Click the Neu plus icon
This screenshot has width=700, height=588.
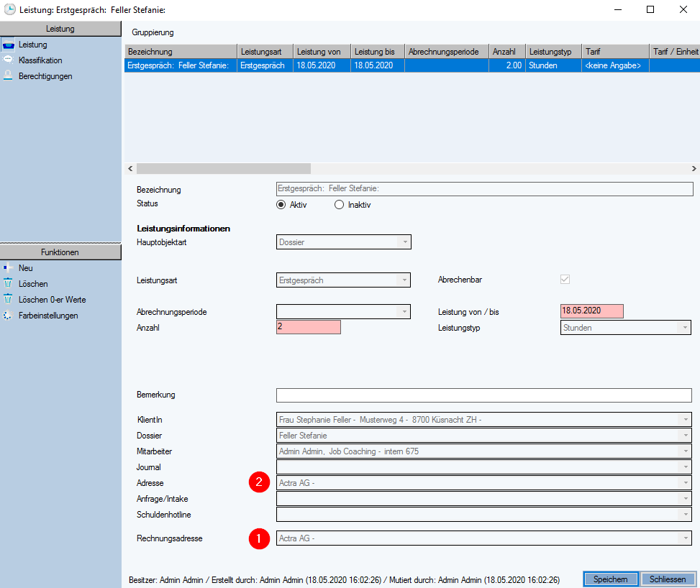[x=8, y=267]
